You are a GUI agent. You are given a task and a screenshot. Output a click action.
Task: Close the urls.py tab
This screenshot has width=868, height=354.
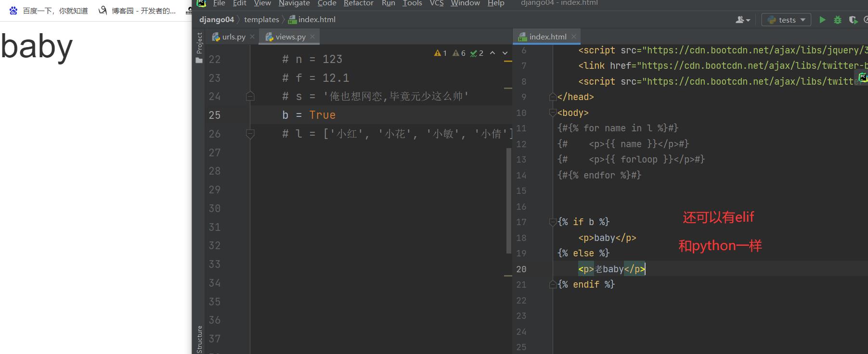click(x=252, y=37)
